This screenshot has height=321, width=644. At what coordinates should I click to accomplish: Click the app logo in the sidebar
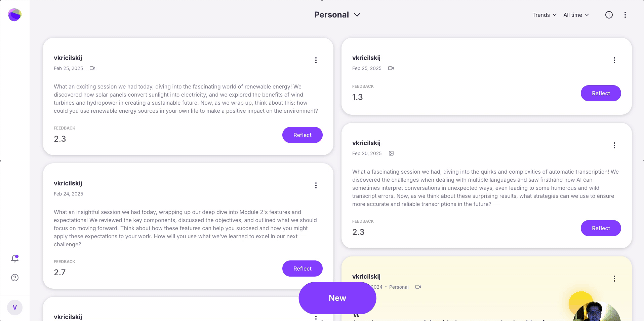tap(15, 15)
